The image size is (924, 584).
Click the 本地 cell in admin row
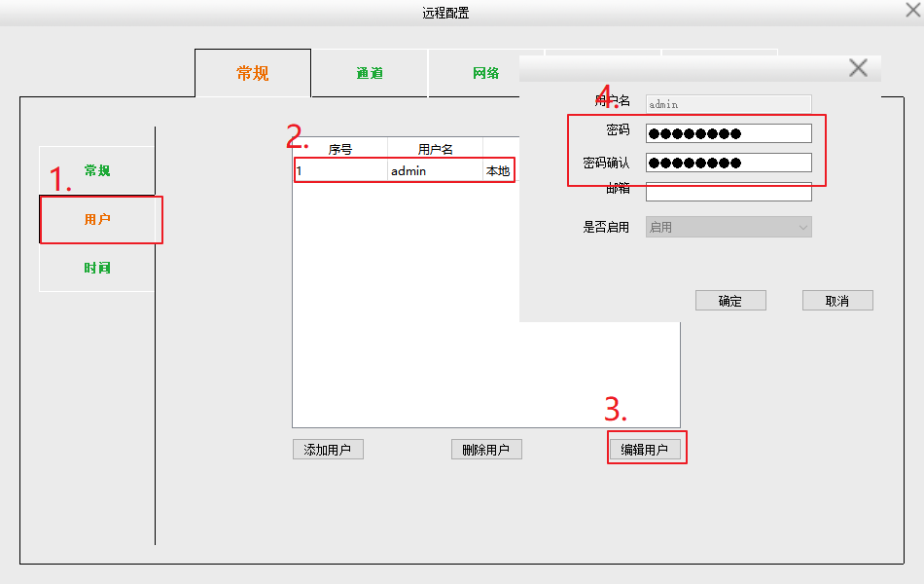coord(498,170)
